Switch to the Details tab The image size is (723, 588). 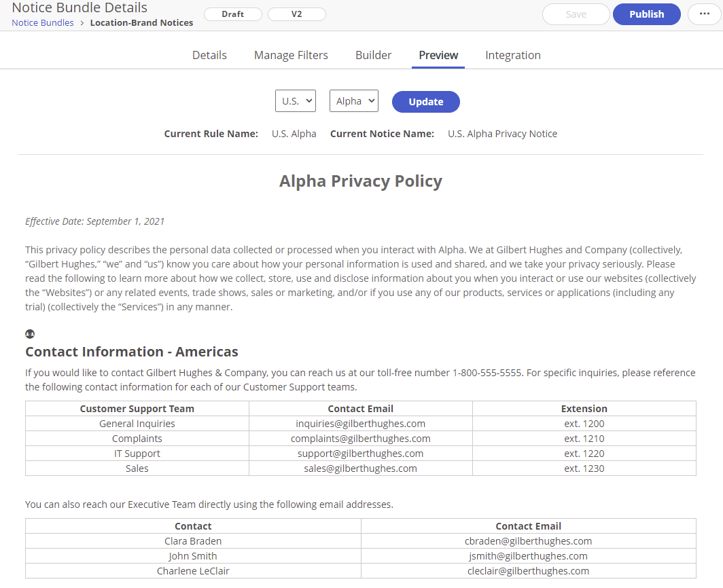tap(209, 55)
